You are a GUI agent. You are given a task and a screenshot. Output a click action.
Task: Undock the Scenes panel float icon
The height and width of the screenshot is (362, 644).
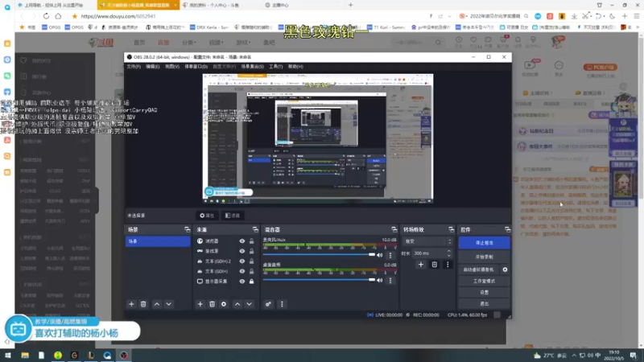coord(188,229)
